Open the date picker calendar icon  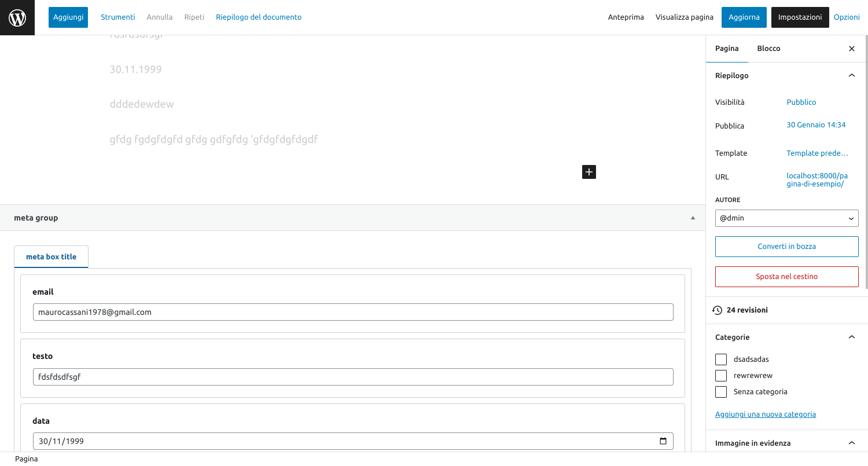pyautogui.click(x=663, y=441)
